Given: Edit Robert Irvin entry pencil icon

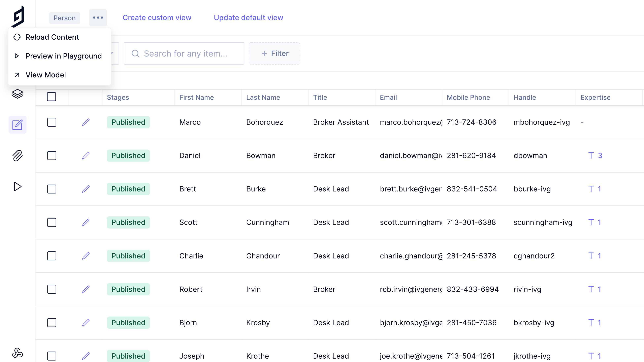Looking at the screenshot, I should [86, 289].
